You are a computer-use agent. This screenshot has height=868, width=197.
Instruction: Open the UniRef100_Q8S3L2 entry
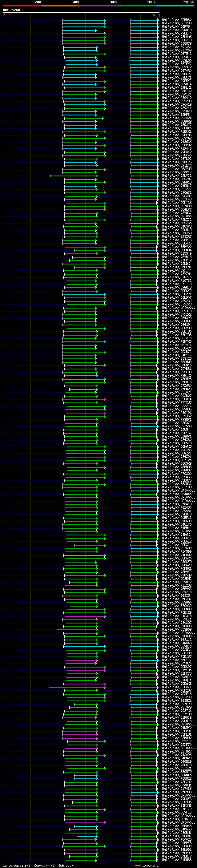(x=177, y=67)
